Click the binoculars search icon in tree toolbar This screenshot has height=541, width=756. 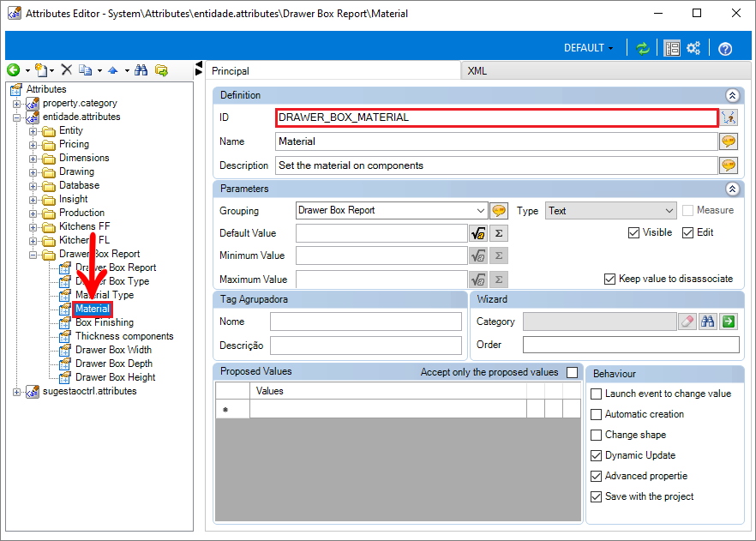coord(141,70)
